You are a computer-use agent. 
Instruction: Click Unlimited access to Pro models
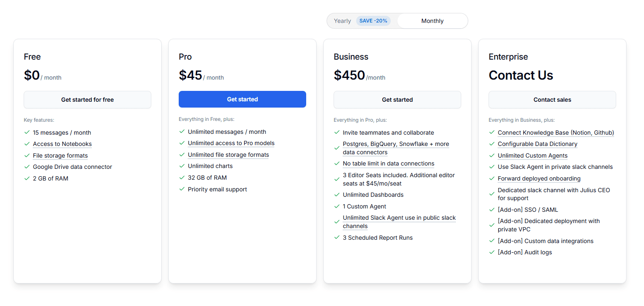(231, 143)
